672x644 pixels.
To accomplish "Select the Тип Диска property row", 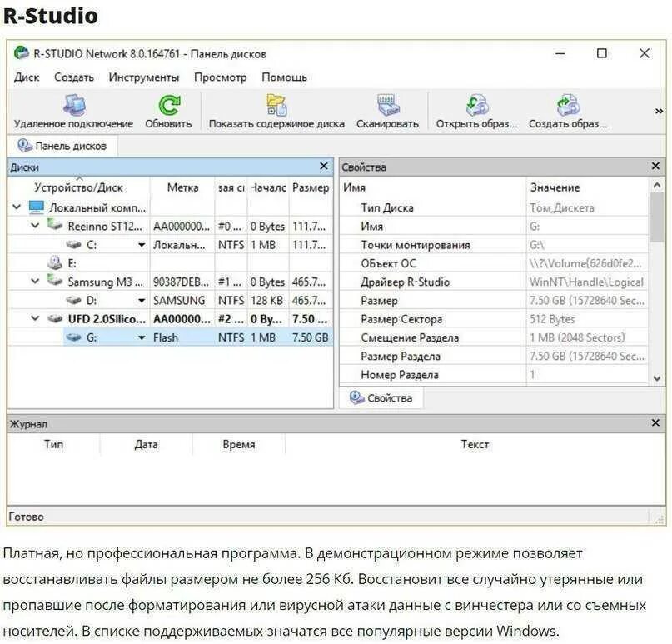I will pyautogui.click(x=495, y=208).
